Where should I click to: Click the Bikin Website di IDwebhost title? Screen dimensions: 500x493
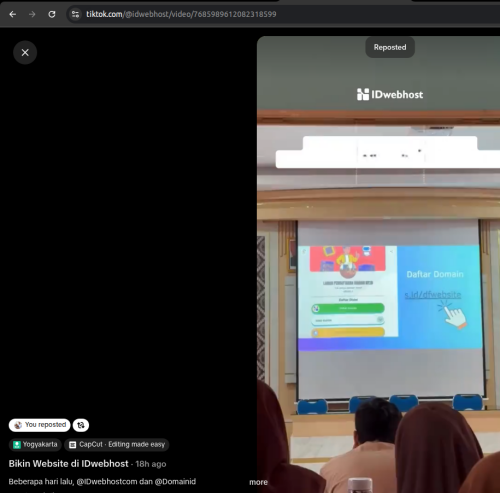pos(68,464)
